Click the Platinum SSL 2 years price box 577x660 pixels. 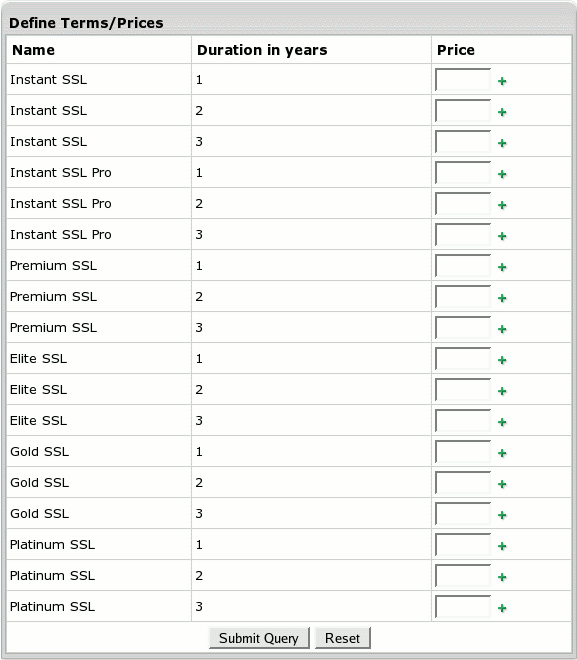pos(463,575)
